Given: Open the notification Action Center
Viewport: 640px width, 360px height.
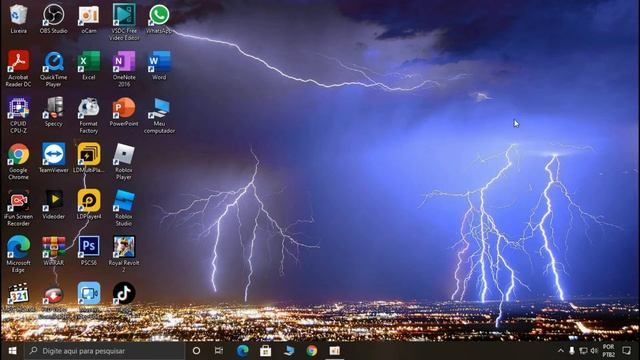Looking at the screenshot, I should (x=627, y=351).
